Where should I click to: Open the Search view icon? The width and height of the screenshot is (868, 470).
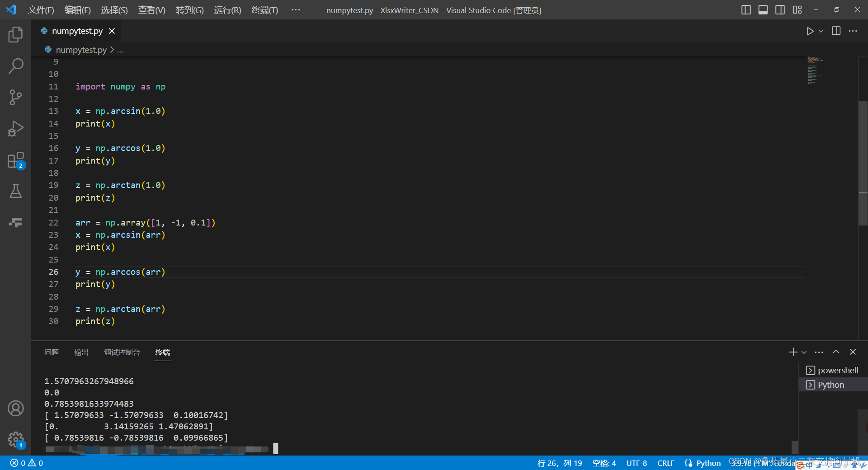point(15,66)
